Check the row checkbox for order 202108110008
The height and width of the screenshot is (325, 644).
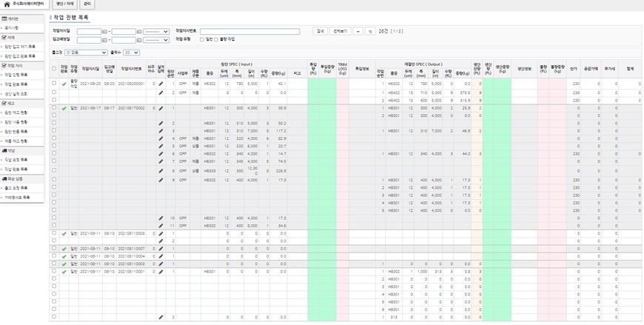[x=54, y=232]
